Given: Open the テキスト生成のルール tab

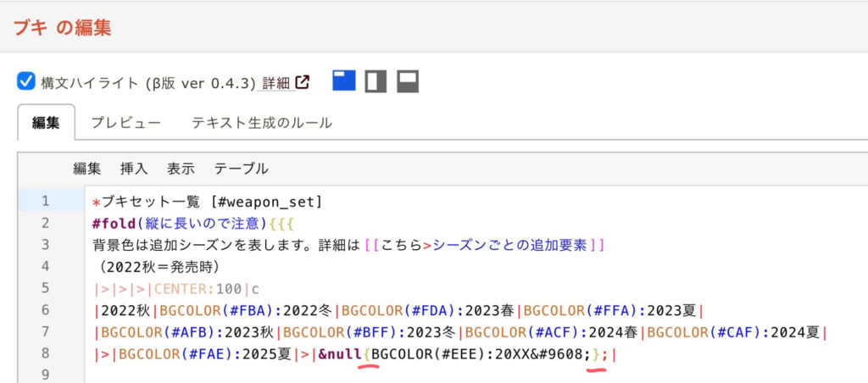Looking at the screenshot, I should coord(261,123).
